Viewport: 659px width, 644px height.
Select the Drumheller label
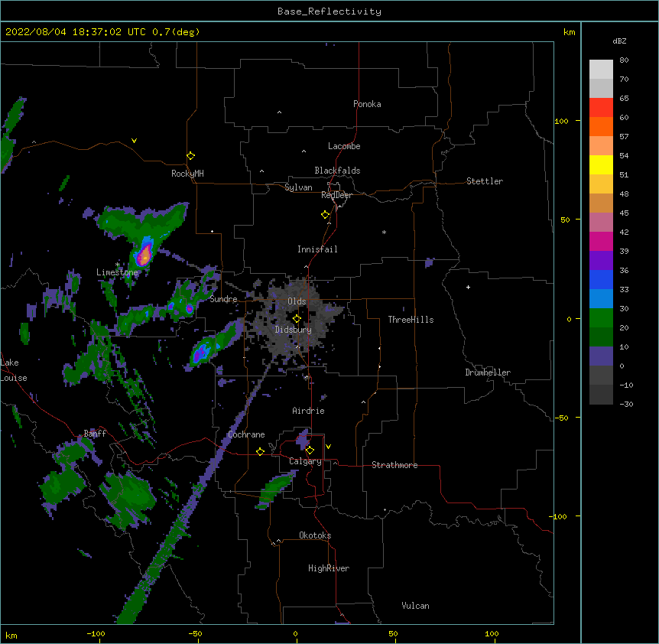coord(488,372)
